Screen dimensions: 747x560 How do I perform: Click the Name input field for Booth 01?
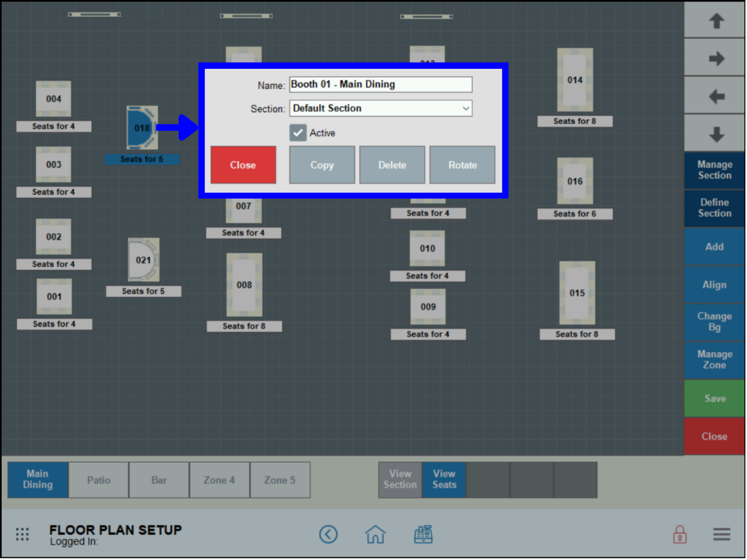(380, 84)
